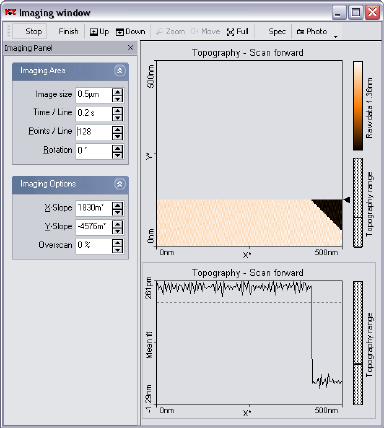Viewport: 384px width, 428px height.
Task: Collapse the Imaging Options section
Action: click(x=120, y=184)
